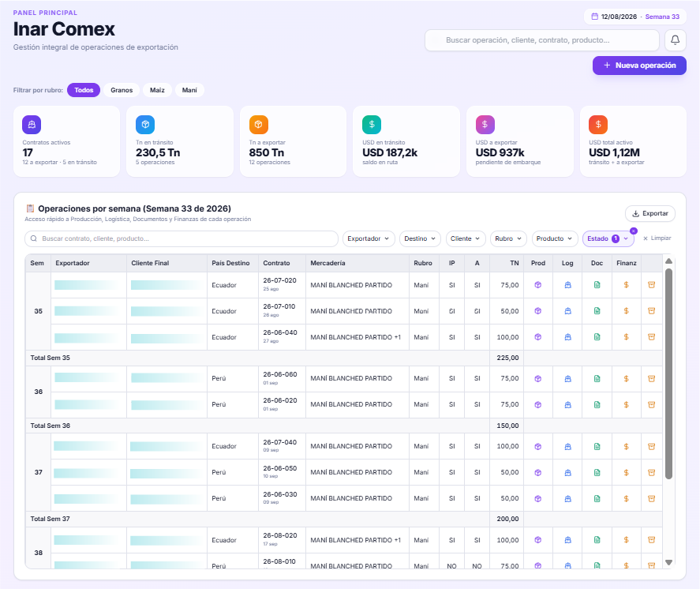
Task: Filter by Maní rubro
Action: click(189, 90)
